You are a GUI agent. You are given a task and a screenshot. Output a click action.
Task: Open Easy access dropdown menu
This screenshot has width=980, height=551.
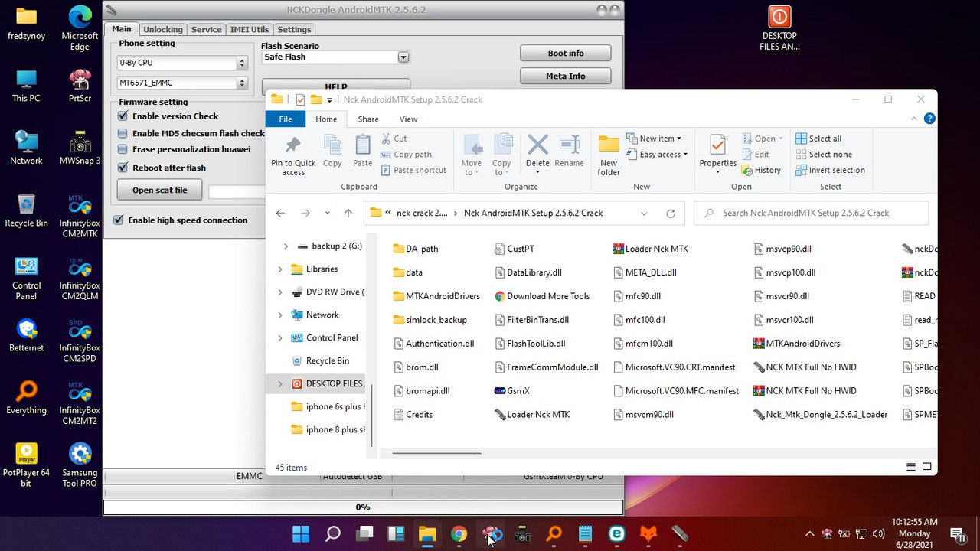point(657,155)
